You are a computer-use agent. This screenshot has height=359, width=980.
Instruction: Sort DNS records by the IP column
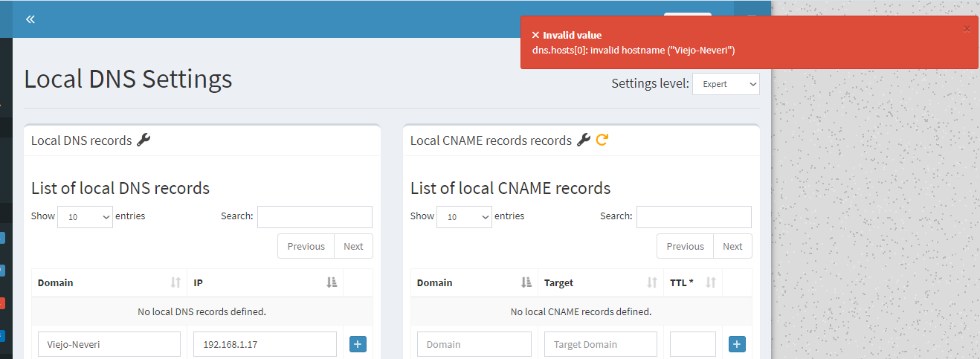pyautogui.click(x=265, y=282)
